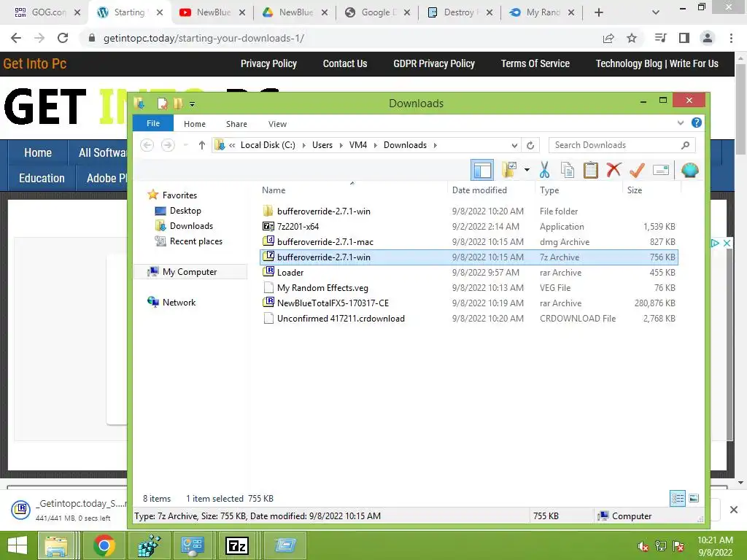Select Recent places in navigation pane

click(x=196, y=241)
